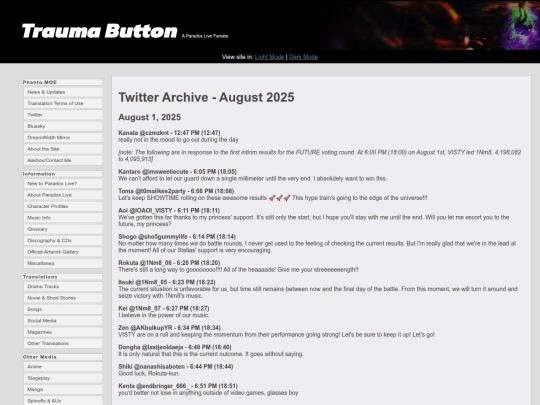This screenshot has width=540, height=405.
Task: Click the header banner artwork image
Action: click(x=432, y=25)
